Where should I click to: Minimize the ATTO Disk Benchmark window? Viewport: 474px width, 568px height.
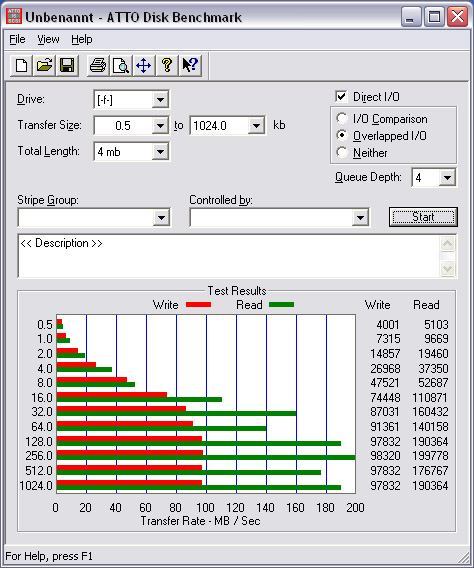[411, 17]
